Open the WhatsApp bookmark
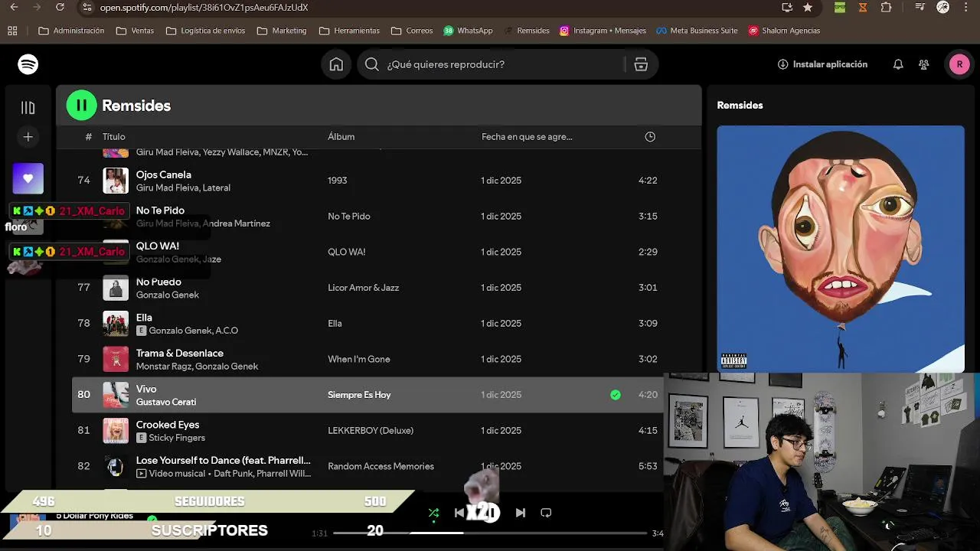Screen dimensions: 980x551 (x=468, y=31)
